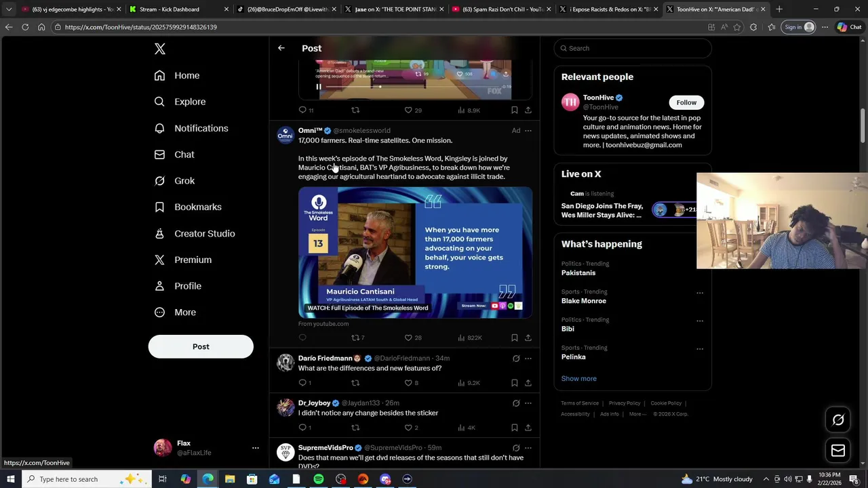Open Creator Studio in the sidebar
This screenshot has width=868, height=488.
[195, 233]
